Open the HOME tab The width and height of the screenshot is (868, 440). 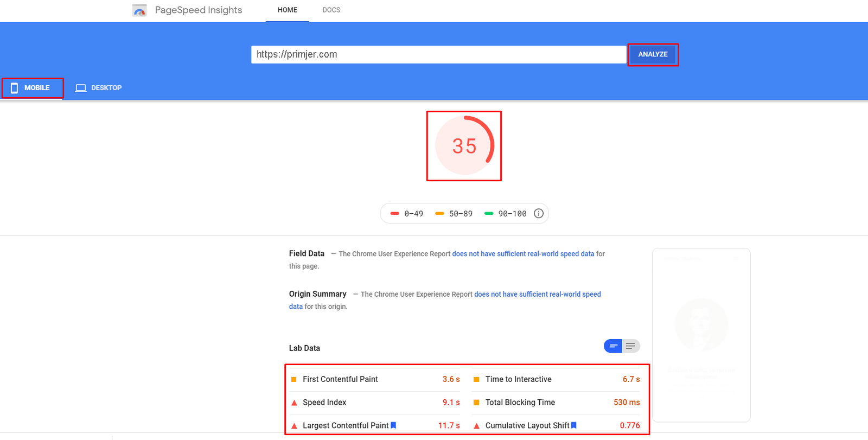[x=288, y=10]
